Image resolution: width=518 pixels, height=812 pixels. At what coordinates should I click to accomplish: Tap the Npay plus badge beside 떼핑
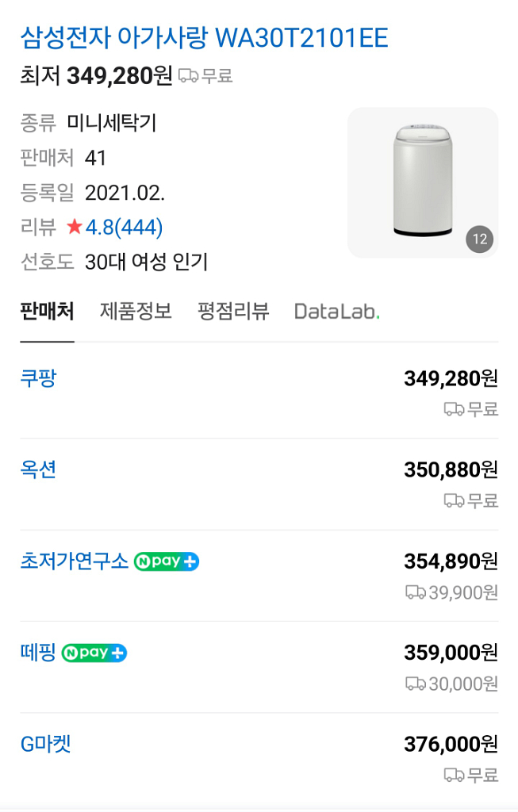pyautogui.click(x=94, y=653)
